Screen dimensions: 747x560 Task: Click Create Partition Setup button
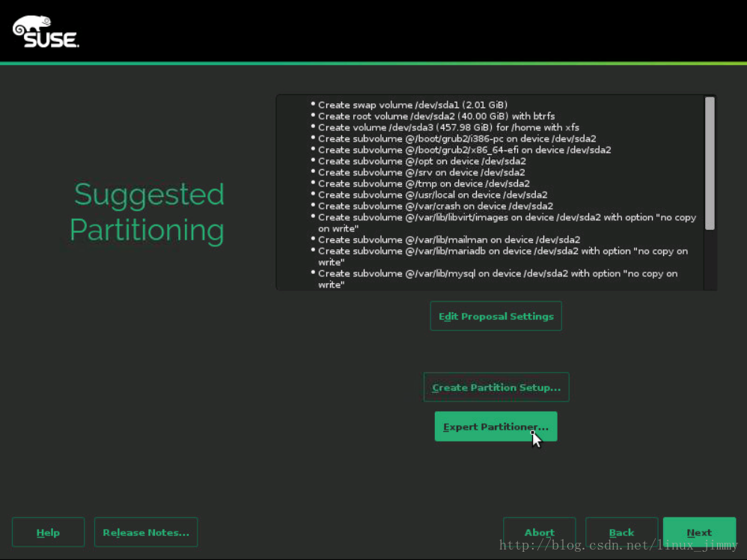[x=496, y=387]
